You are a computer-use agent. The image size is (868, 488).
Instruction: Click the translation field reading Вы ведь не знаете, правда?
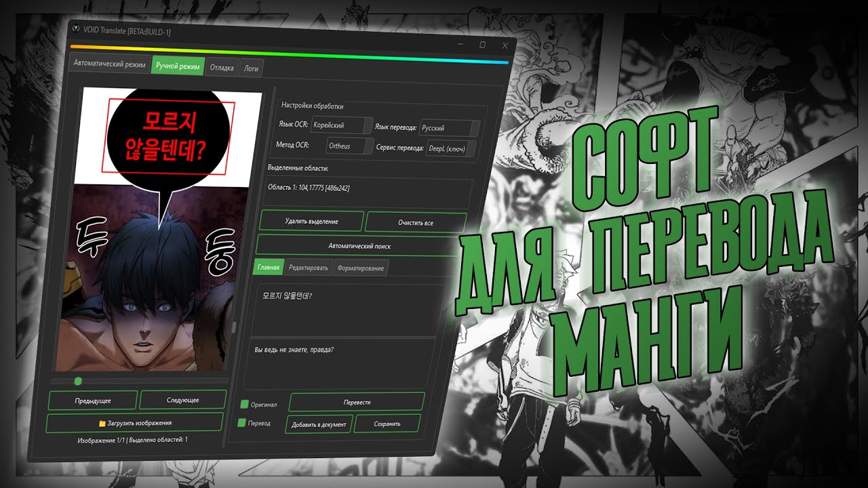tap(341, 363)
